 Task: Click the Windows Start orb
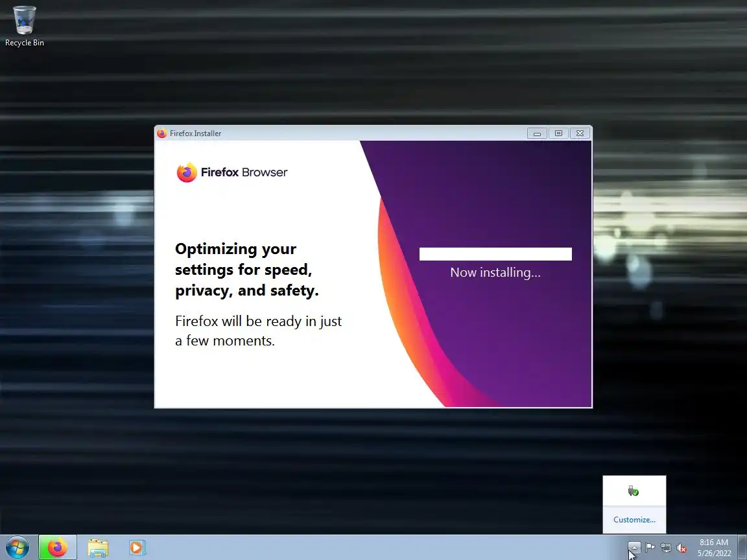pos(18,548)
